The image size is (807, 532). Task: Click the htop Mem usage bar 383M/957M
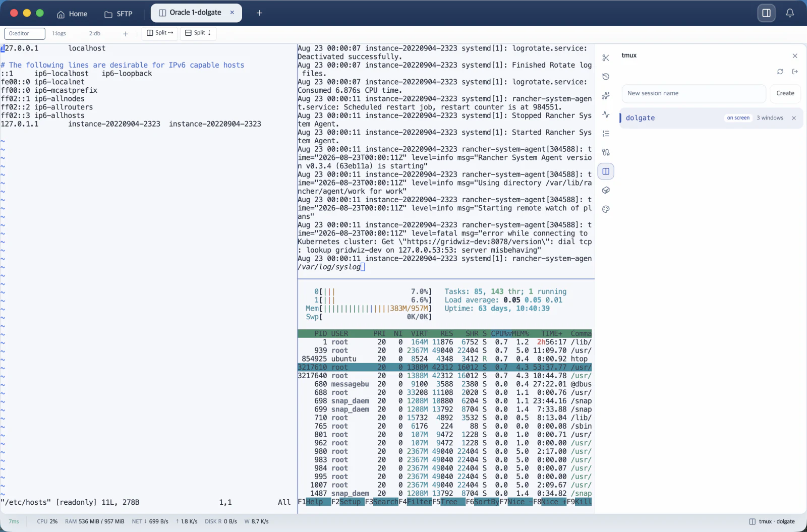coord(369,309)
